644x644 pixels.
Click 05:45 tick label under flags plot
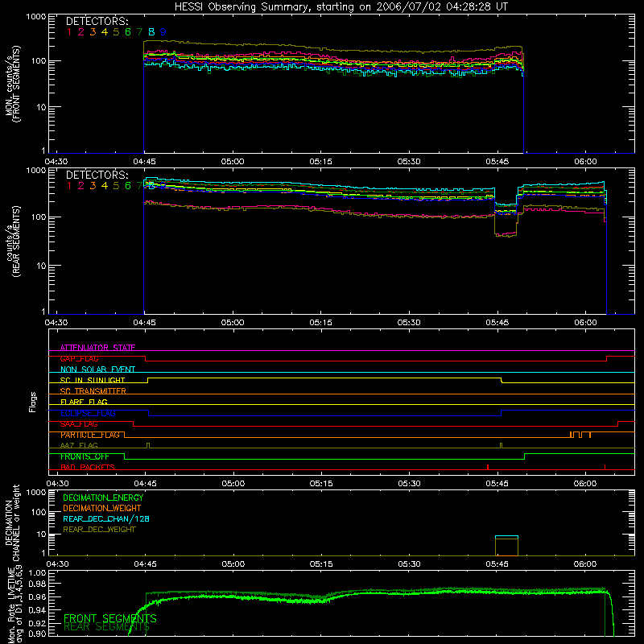[497, 484]
